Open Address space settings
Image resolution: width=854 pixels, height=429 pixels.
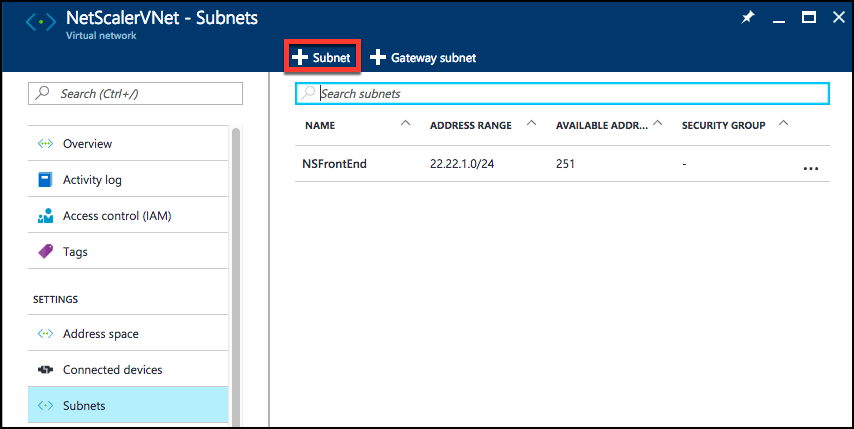point(128,333)
